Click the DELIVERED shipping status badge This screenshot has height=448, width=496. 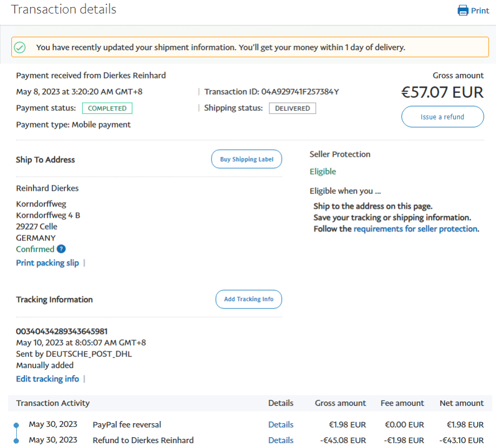(292, 109)
